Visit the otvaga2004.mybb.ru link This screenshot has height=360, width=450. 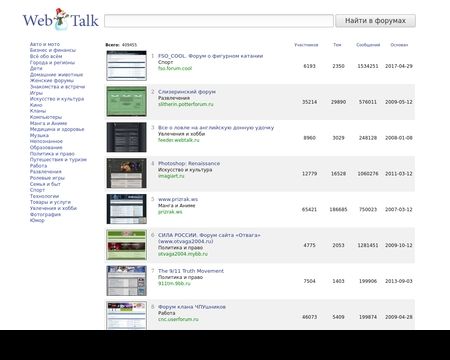tap(183, 254)
